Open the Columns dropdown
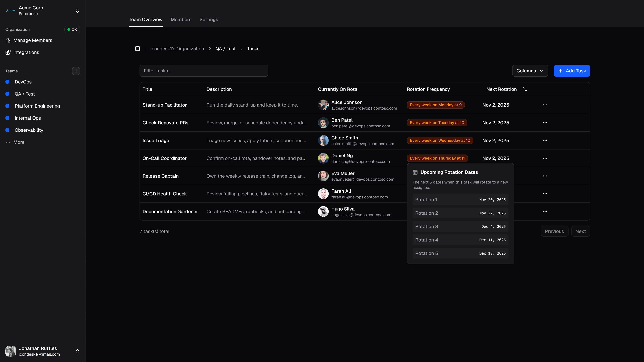The image size is (644, 362). tap(530, 71)
